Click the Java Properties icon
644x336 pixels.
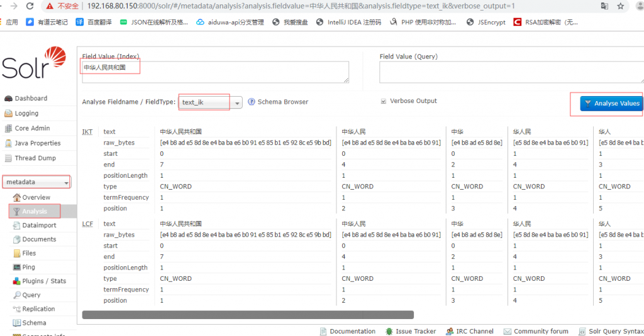click(x=8, y=143)
